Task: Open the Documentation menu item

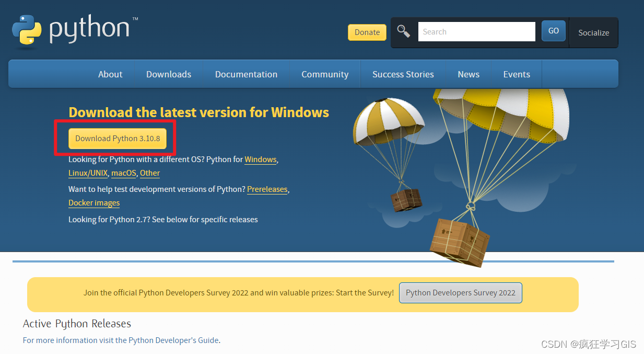Action: [246, 74]
